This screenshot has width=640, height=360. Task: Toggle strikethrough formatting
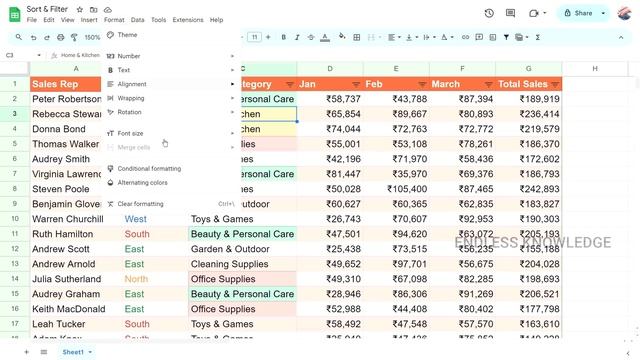tap(311, 37)
